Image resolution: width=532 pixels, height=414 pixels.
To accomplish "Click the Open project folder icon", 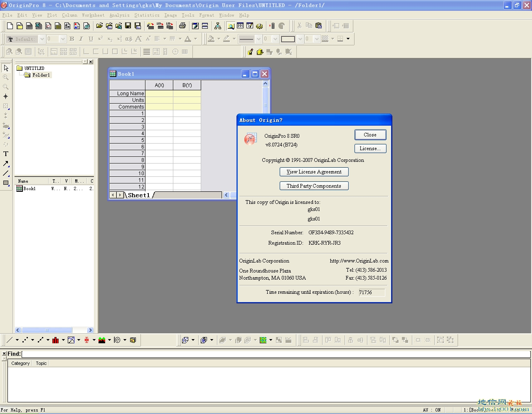I will pyautogui.click(x=99, y=26).
